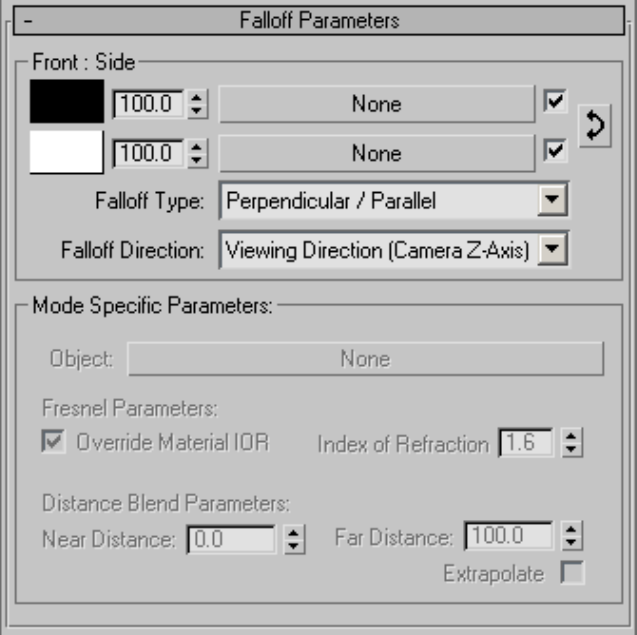The width and height of the screenshot is (637, 635).
Task: Click the Index of Refraction spinner
Action: point(569,443)
